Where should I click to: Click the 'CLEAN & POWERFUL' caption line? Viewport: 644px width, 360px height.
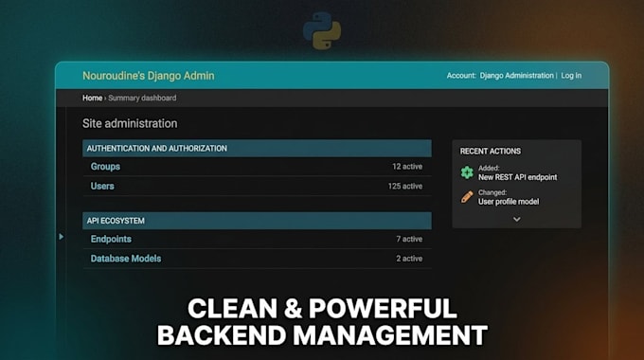click(x=322, y=309)
